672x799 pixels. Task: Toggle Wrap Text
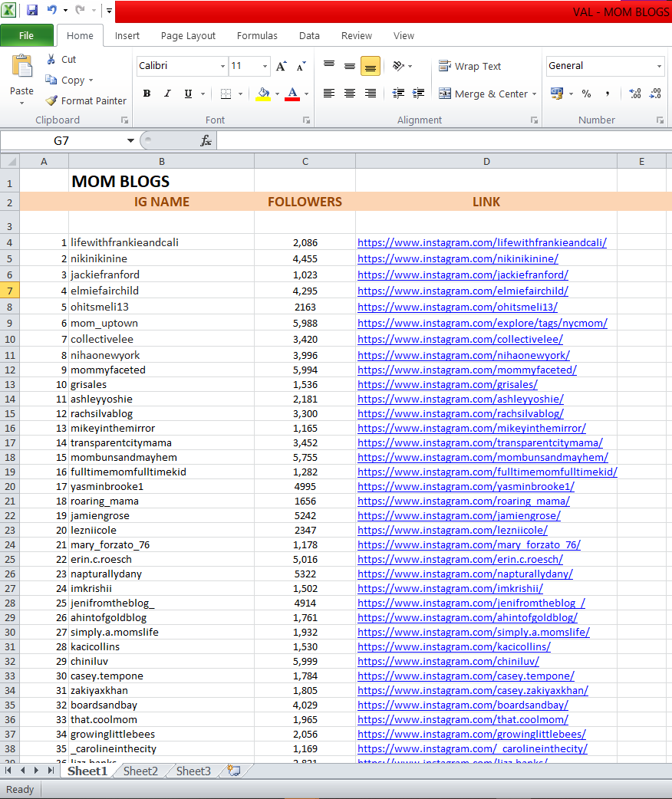pos(469,66)
